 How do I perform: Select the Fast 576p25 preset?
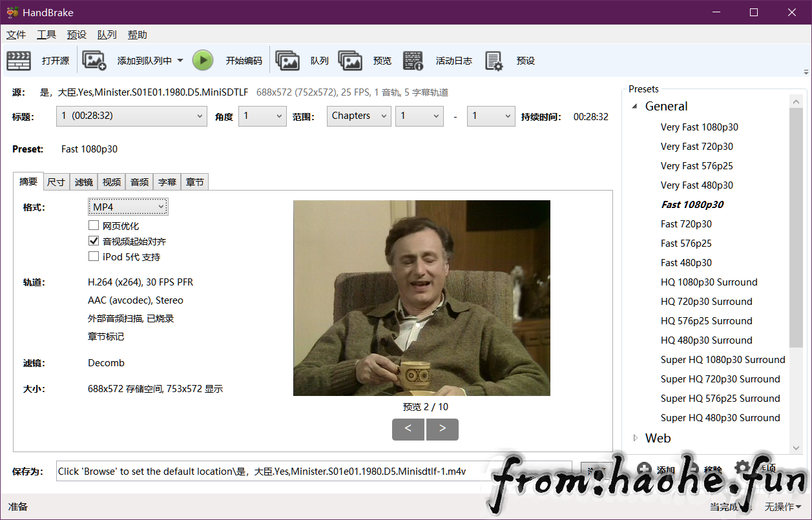point(686,244)
